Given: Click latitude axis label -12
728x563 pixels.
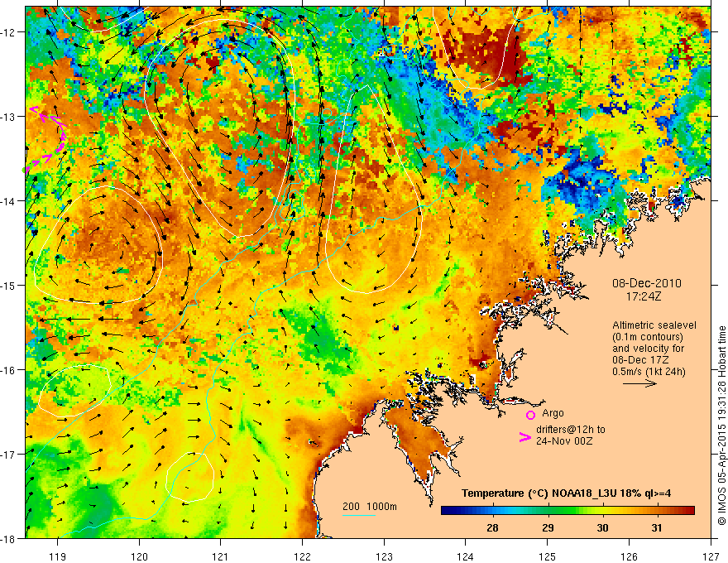Looking at the screenshot, I should (8, 32).
